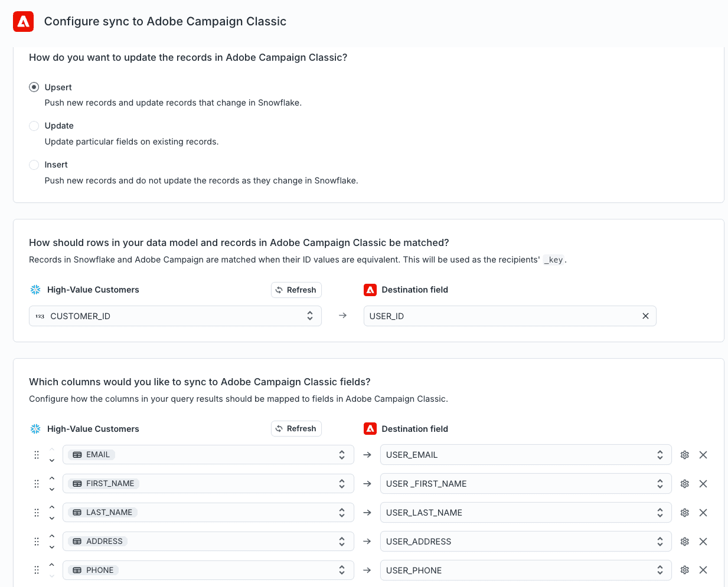728x587 pixels.
Task: Delete the PHONE to USER_PHONE mapping
Action: coord(703,570)
